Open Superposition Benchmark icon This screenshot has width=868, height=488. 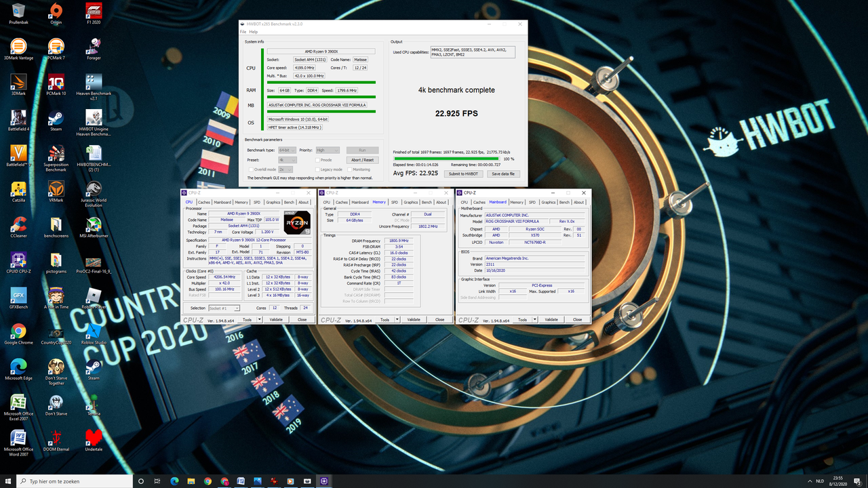56,158
